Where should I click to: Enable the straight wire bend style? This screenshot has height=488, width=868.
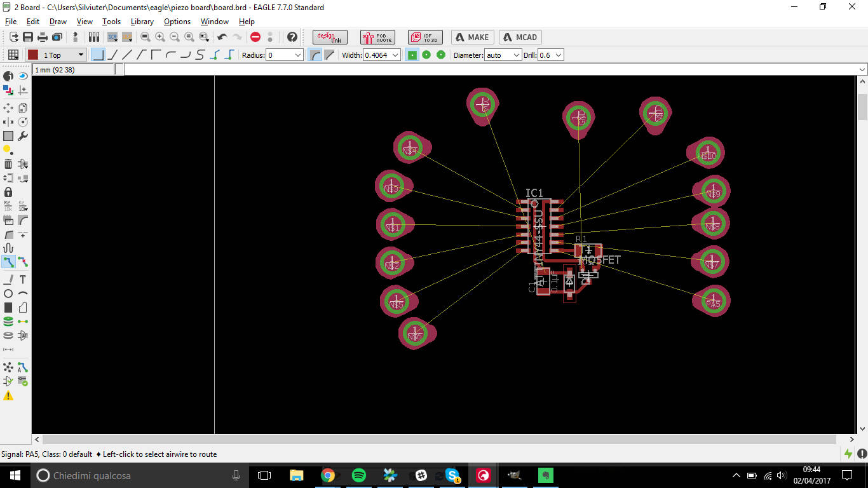coord(126,55)
